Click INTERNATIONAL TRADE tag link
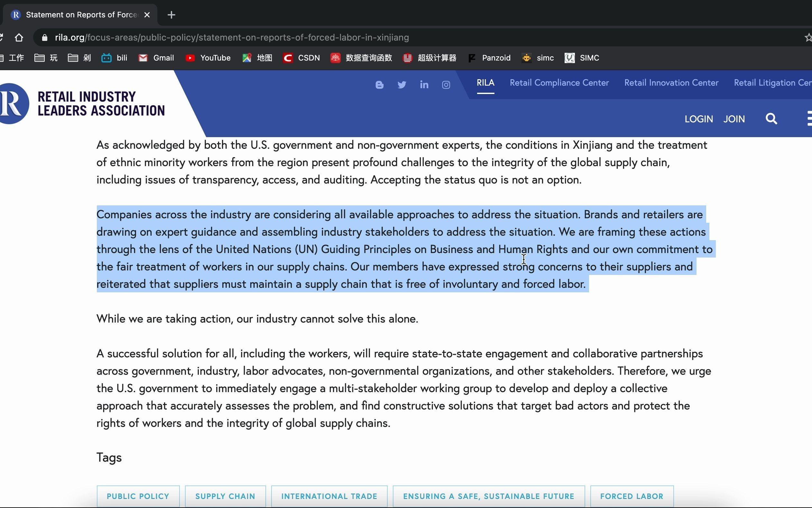Viewport: 812px width, 508px height. pyautogui.click(x=328, y=496)
